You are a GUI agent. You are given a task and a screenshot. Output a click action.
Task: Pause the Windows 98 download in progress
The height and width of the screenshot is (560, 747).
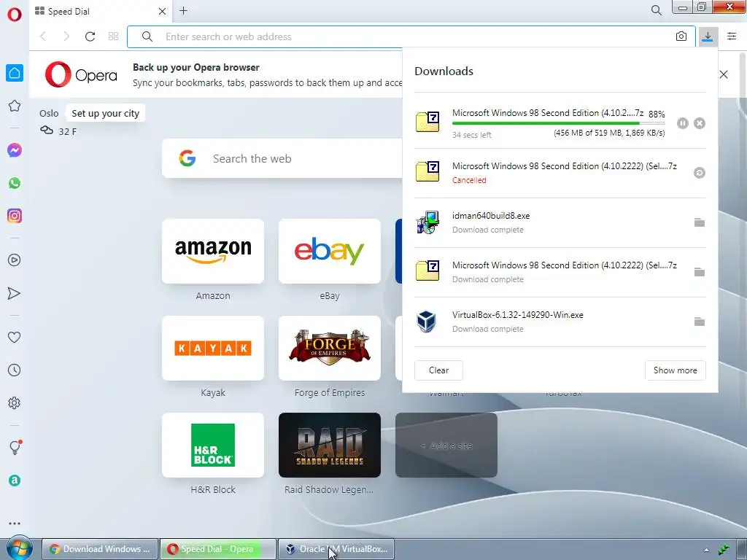(x=683, y=123)
